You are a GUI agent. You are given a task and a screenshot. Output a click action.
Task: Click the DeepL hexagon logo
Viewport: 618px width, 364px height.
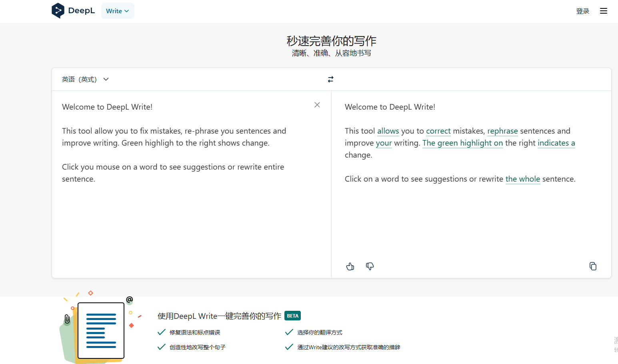pyautogui.click(x=58, y=10)
